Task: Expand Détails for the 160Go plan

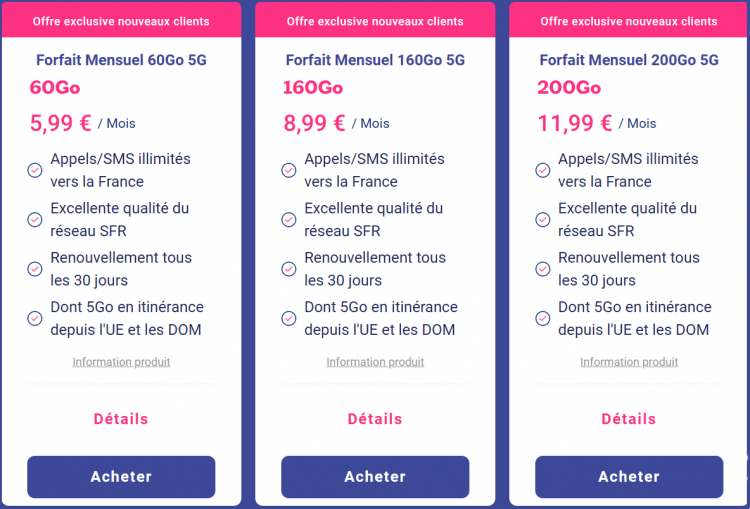Action: click(375, 419)
